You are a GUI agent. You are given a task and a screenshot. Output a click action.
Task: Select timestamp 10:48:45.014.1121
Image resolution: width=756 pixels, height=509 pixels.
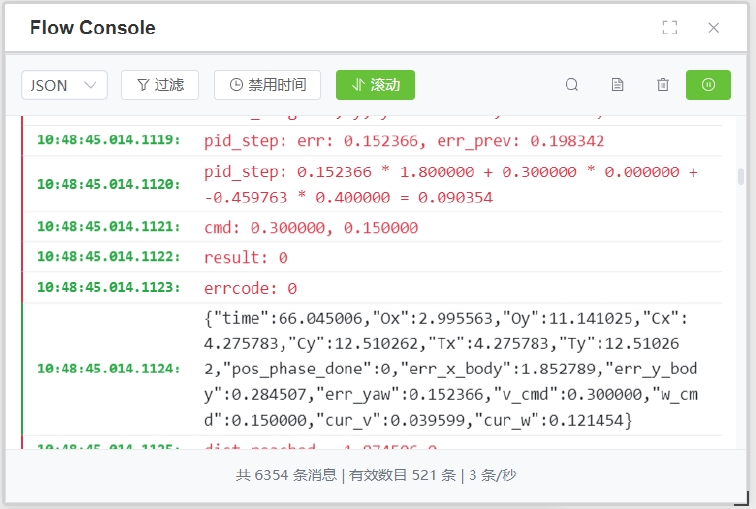[x=108, y=227]
